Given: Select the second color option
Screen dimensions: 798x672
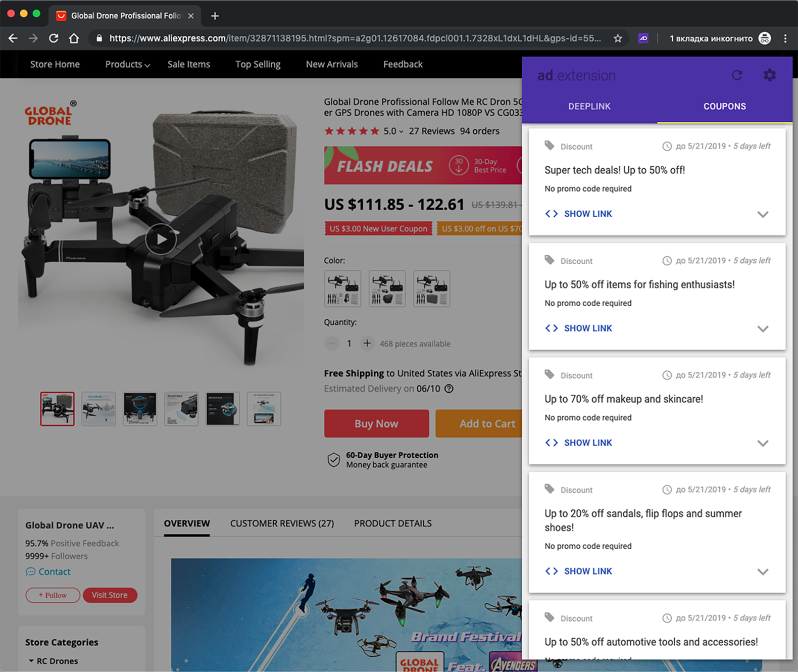Looking at the screenshot, I should [387, 289].
